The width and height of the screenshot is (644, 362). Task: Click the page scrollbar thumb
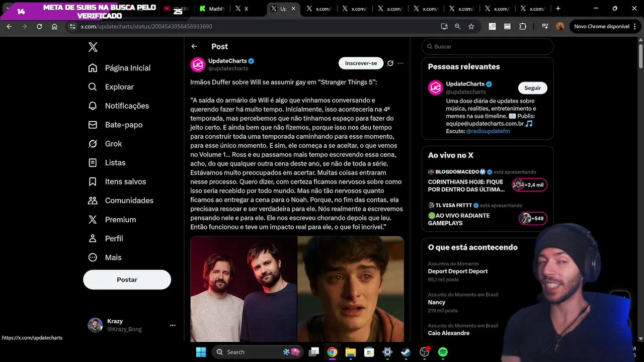point(640,56)
